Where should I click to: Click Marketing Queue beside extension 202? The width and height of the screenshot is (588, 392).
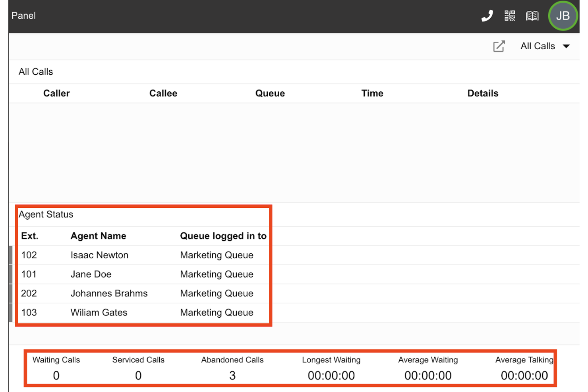click(217, 293)
